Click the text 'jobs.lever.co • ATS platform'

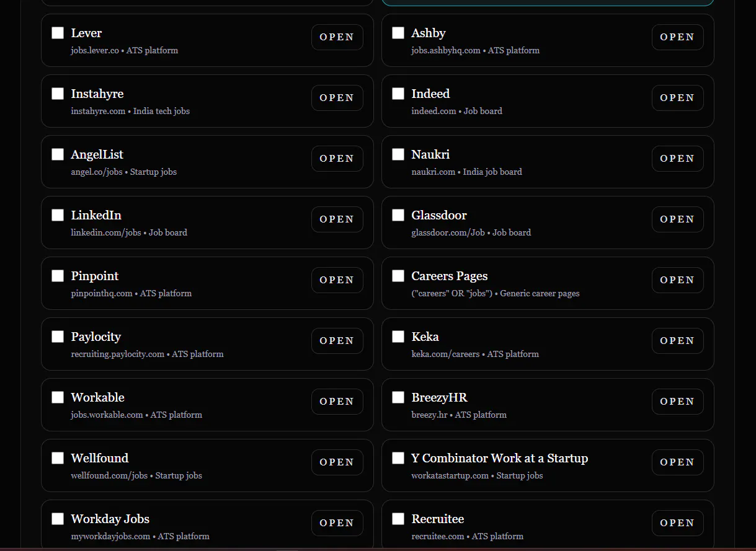click(125, 50)
